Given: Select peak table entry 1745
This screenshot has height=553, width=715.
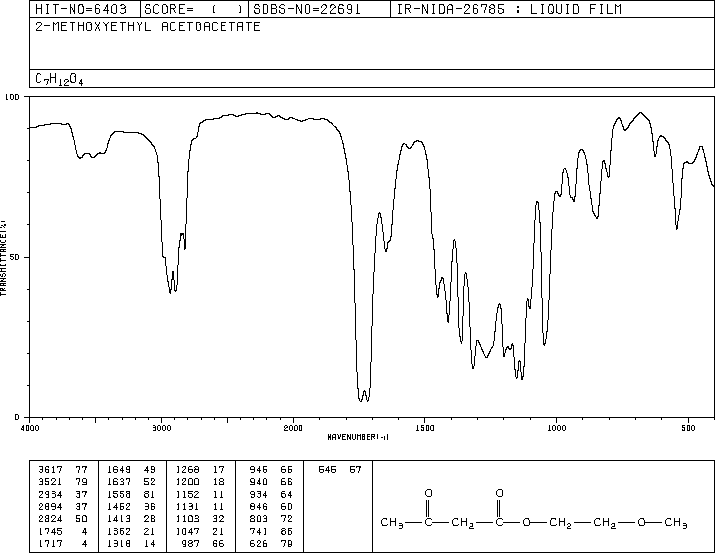Looking at the screenshot, I should pyautogui.click(x=50, y=532).
